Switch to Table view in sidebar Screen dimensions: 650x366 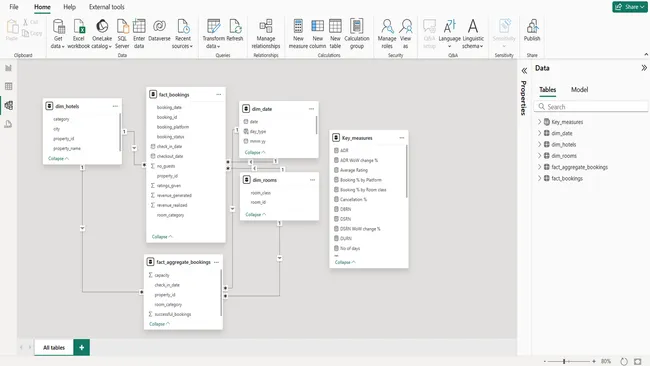[x=8, y=86]
